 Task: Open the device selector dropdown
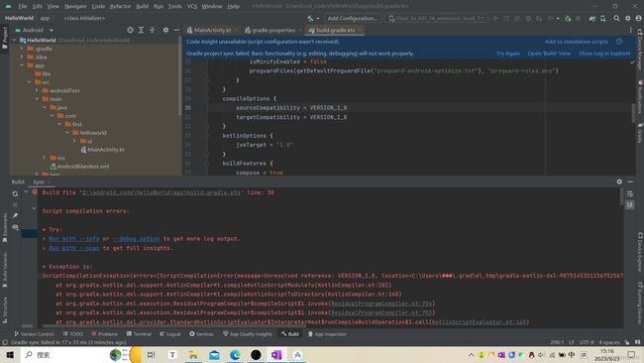point(437,19)
